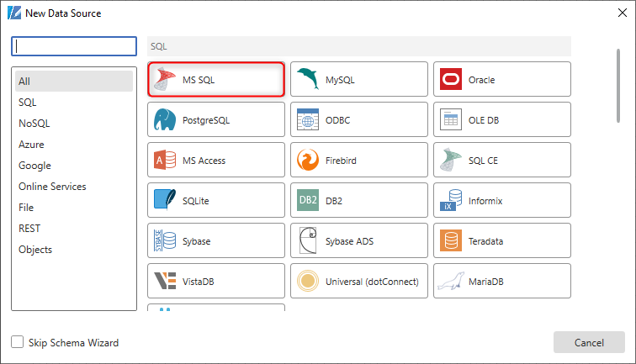Image resolution: width=636 pixels, height=364 pixels.
Task: Click the 'PostgreSQL' label text
Action: pyautogui.click(x=206, y=120)
